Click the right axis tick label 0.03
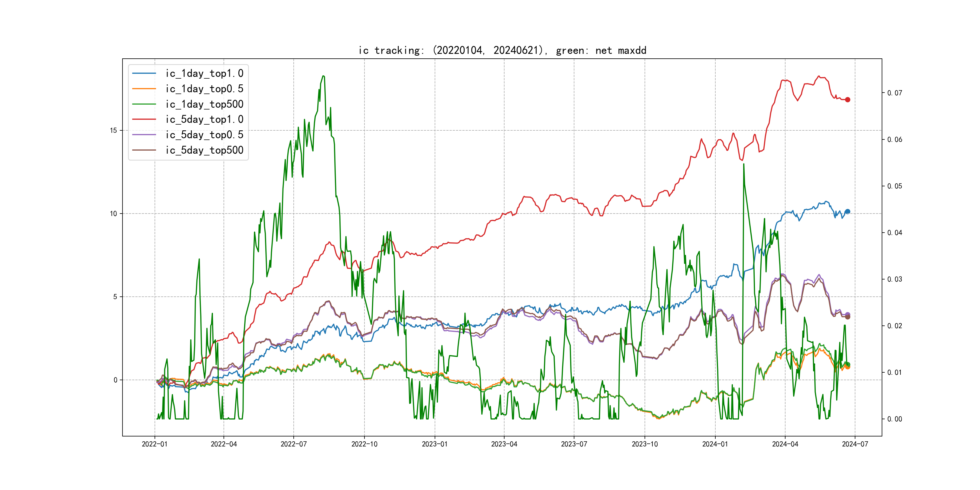This screenshot has height=490, width=980. point(894,279)
